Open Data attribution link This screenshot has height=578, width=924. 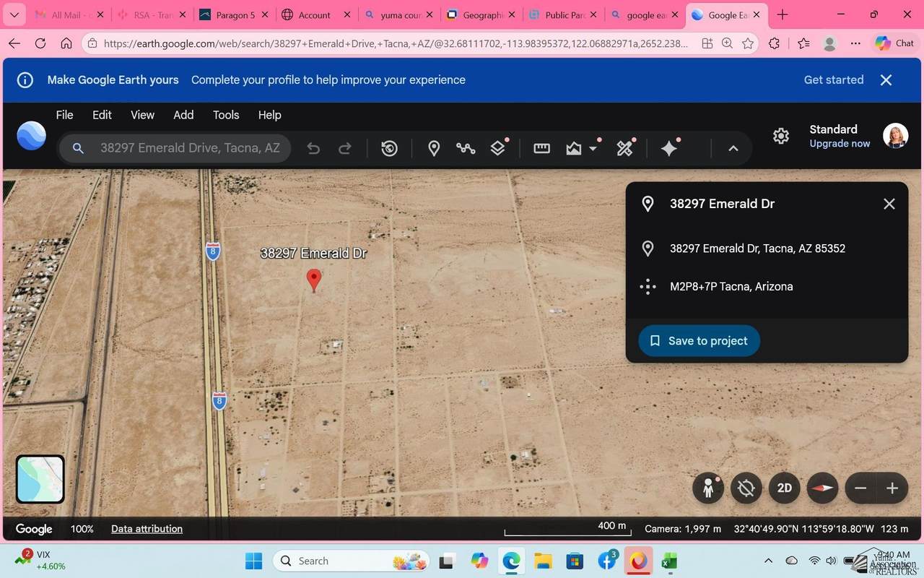pyautogui.click(x=147, y=529)
